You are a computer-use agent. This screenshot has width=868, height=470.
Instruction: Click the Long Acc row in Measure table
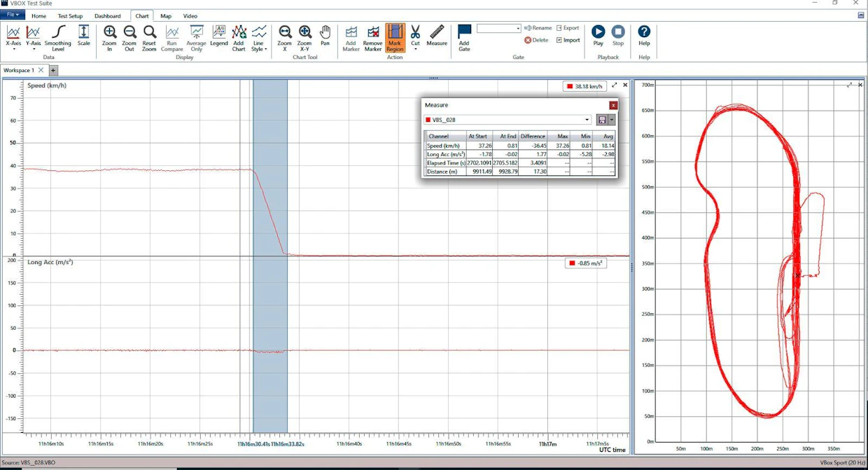point(520,153)
